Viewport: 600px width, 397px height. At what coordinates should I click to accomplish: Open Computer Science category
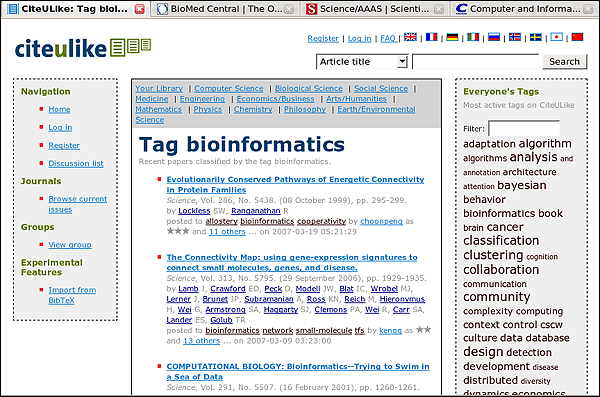click(229, 88)
